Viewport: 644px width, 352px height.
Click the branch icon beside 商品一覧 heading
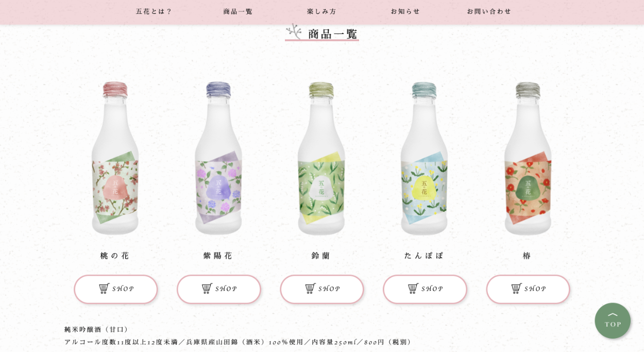click(x=294, y=31)
